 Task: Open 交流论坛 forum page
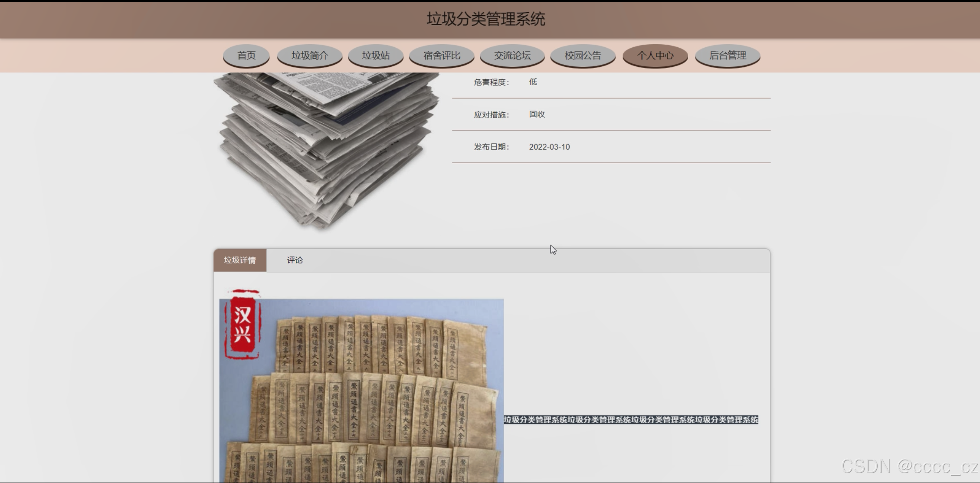point(512,56)
